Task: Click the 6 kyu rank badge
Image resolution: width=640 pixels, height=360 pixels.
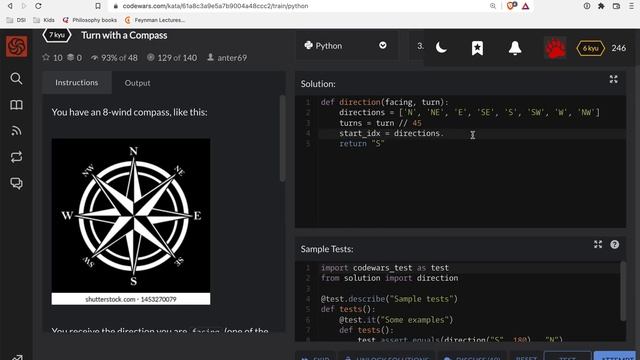Action: click(590, 48)
